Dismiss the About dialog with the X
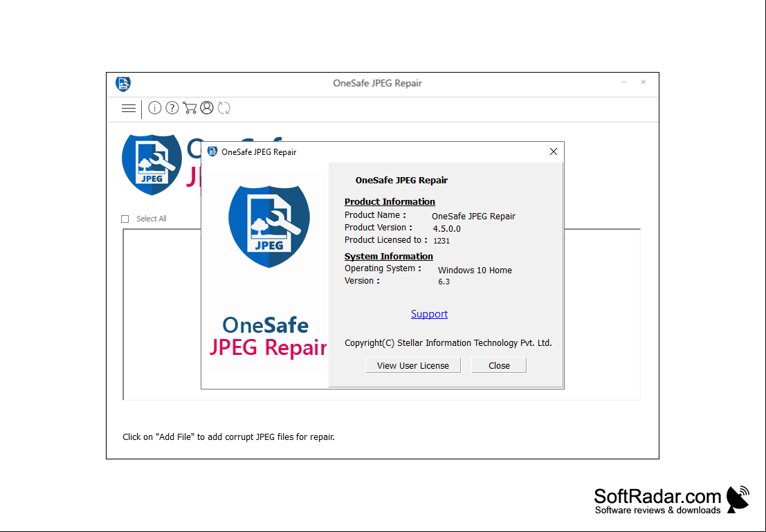The image size is (766, 532). click(x=554, y=152)
